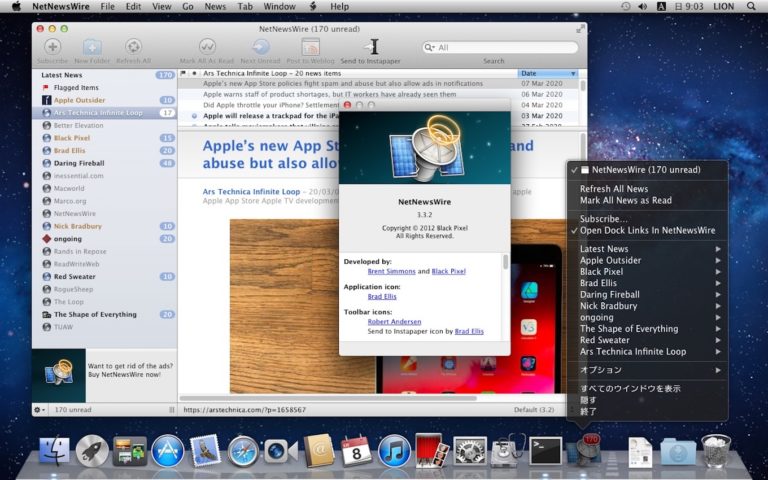Click the New Folder toolbar icon

[x=92, y=47]
